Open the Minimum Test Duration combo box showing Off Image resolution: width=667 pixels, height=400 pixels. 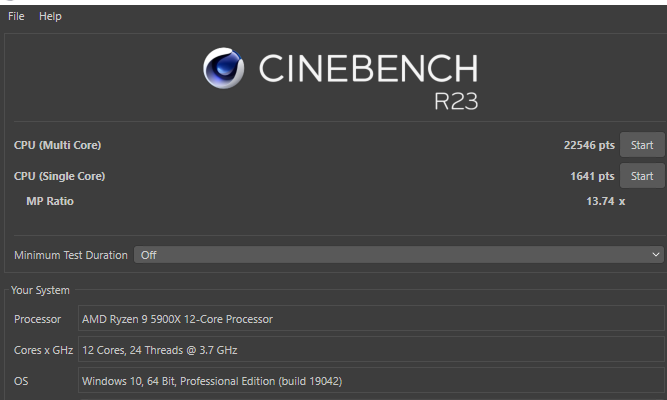click(399, 255)
